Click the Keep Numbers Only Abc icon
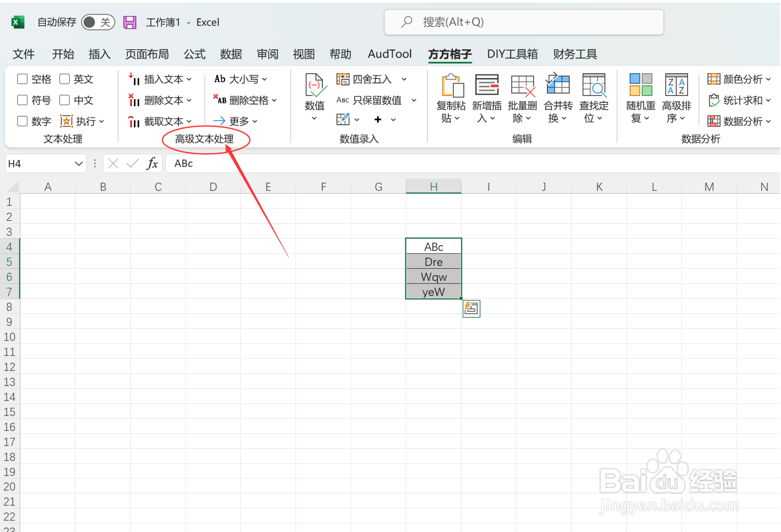This screenshot has height=532, width=781. tap(342, 100)
